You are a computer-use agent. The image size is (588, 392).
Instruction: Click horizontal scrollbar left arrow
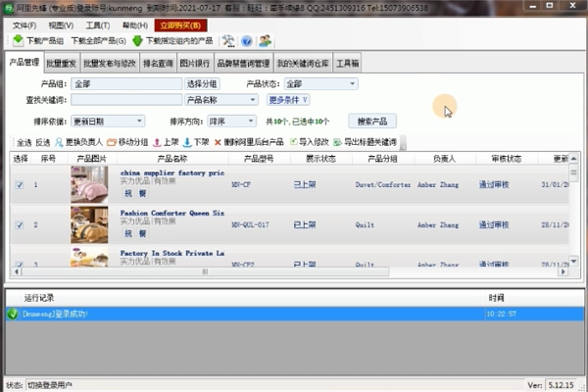16,271
